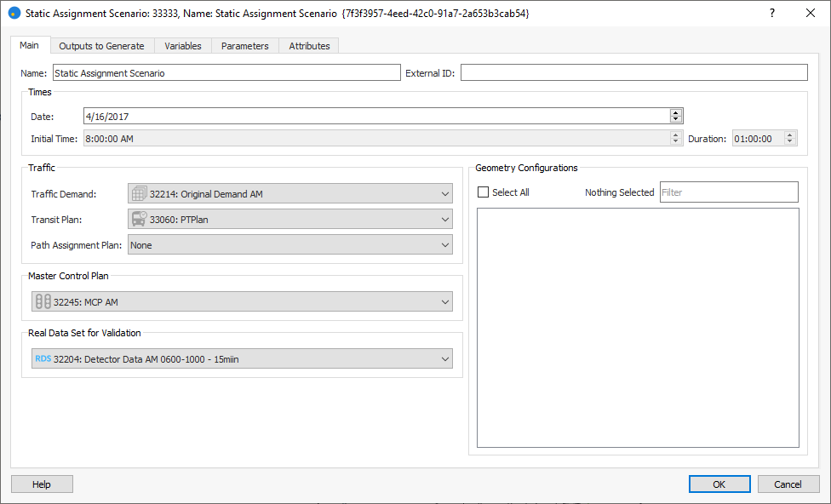The height and width of the screenshot is (504, 831).
Task: Switch to Outputs to Generate tab
Action: click(101, 46)
